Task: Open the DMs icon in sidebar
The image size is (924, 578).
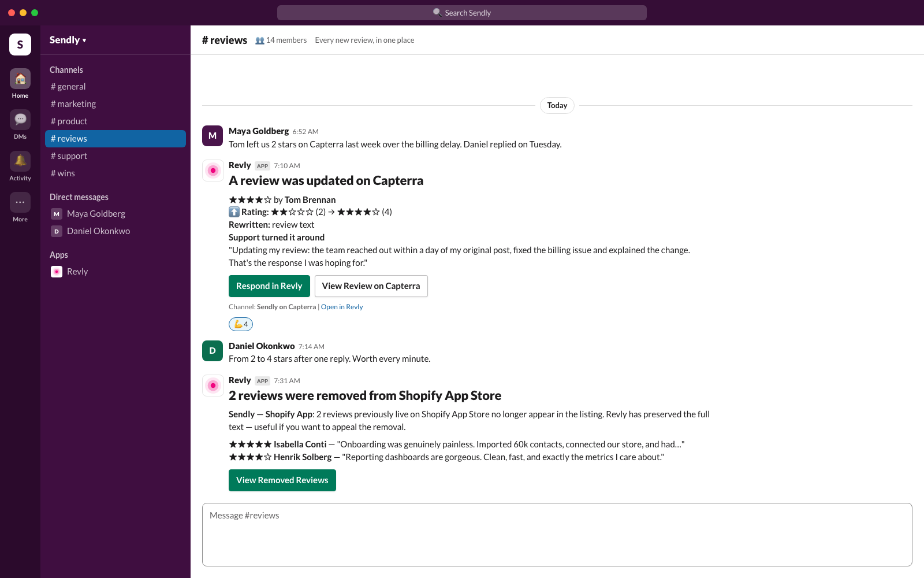Action: (20, 120)
